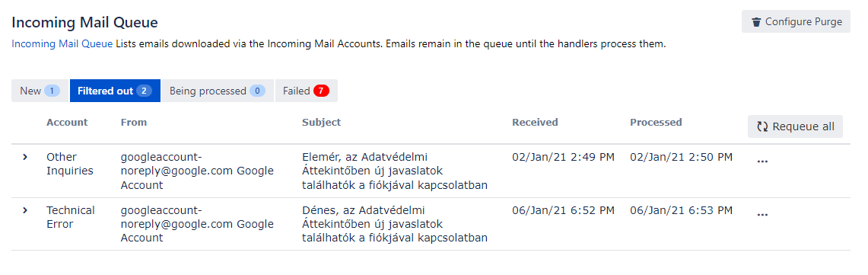The width and height of the screenshot is (868, 275).
Task: Open the actions menu for the Technical Error row
Action: pyautogui.click(x=762, y=215)
